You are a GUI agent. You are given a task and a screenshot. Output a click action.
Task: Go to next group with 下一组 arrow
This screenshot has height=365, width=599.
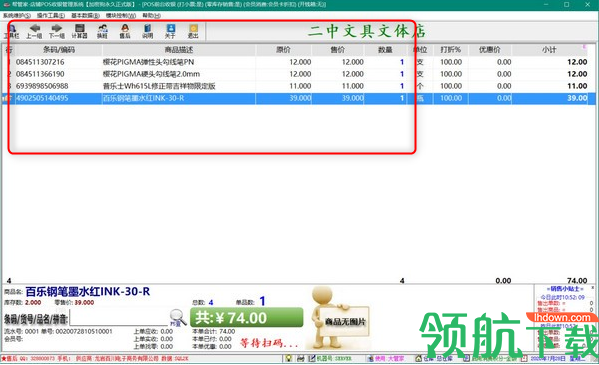point(57,31)
